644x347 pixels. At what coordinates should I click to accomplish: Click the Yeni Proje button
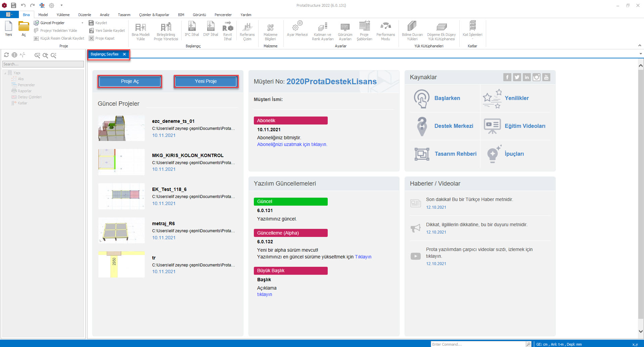(206, 82)
